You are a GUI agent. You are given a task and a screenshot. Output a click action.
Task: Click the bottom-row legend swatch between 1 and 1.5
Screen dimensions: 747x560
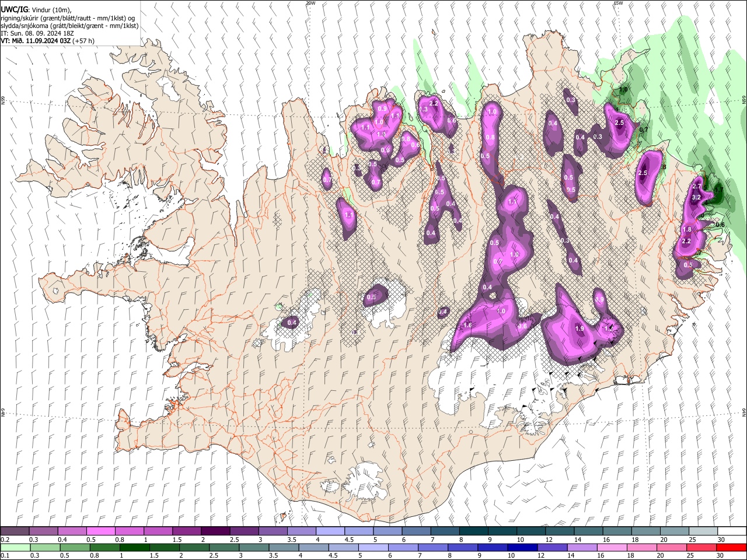(x=134, y=547)
